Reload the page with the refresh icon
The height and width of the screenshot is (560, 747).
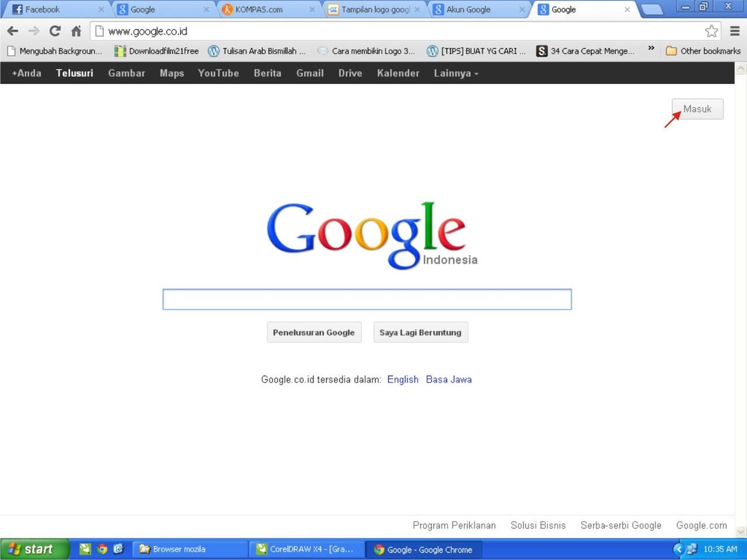click(55, 31)
